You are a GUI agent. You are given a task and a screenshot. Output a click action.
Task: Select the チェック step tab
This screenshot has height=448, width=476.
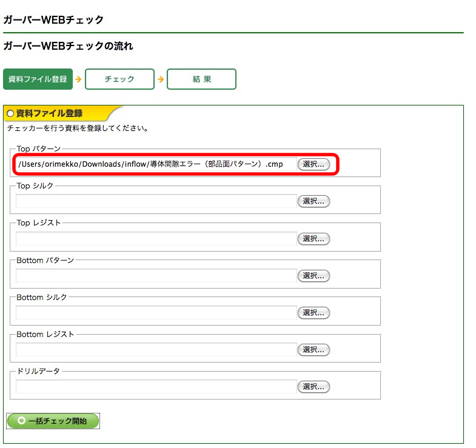(119, 79)
